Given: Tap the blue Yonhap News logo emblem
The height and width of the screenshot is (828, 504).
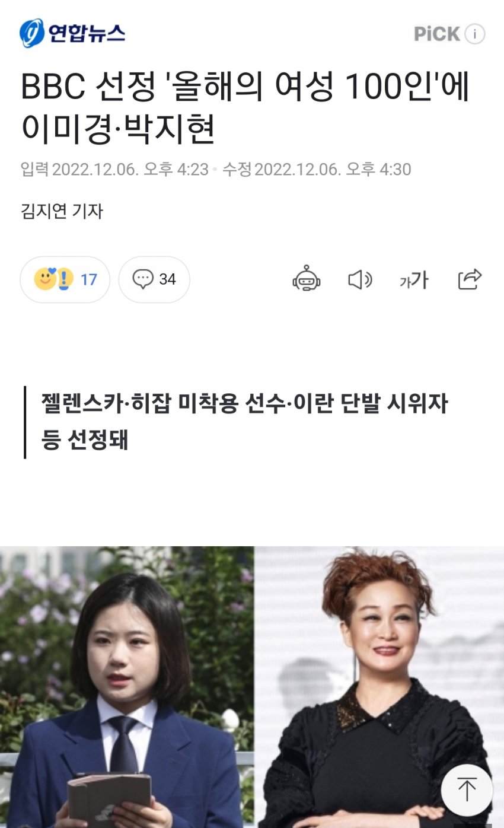Looking at the screenshot, I should pos(31,33).
